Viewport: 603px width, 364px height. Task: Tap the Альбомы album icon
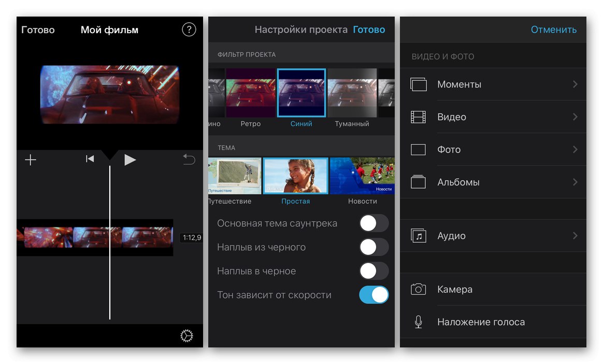pos(419,182)
